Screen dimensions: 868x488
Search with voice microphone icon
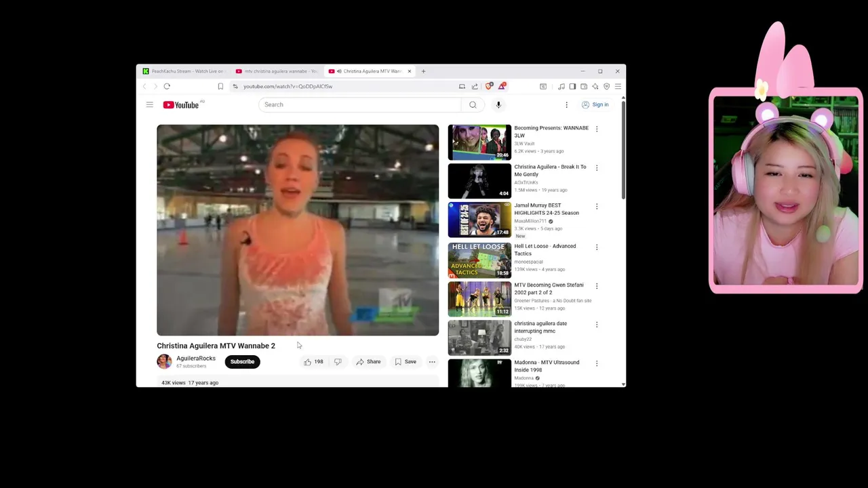(x=498, y=104)
